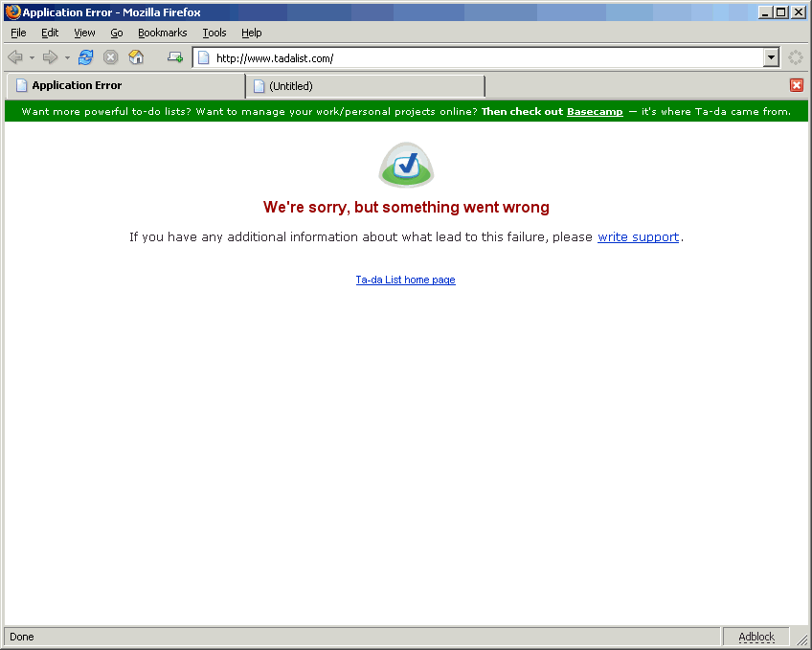Click the throbber activity indicator icon

coord(795,57)
